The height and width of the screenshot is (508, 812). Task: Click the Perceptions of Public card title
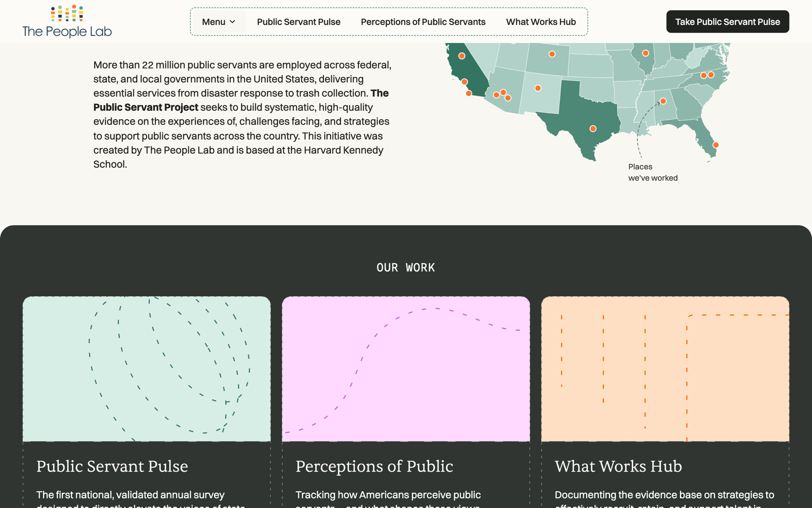[375, 466]
